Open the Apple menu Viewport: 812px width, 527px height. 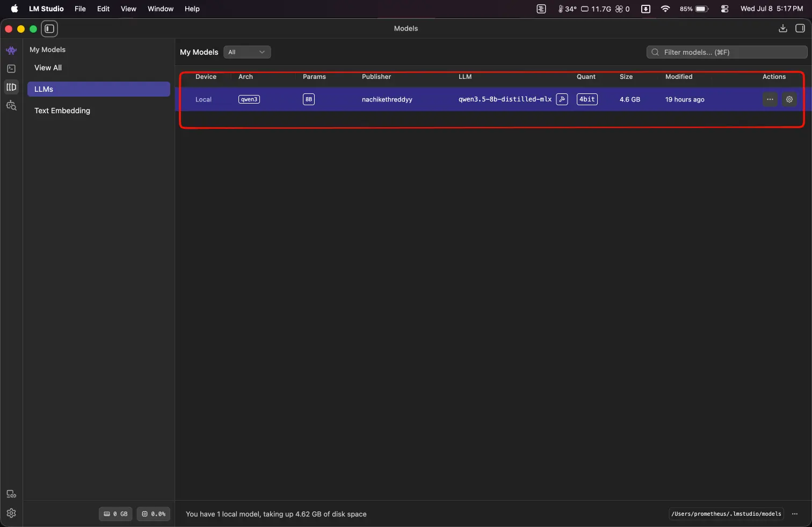pyautogui.click(x=15, y=9)
